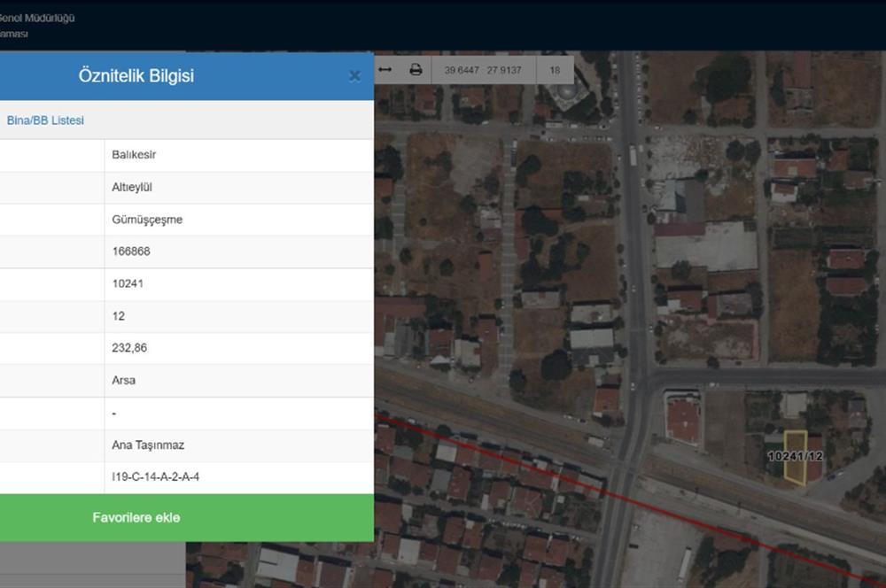The height and width of the screenshot is (588, 886).
Task: Select the Gümüşçeşme neighborhood cell
Action: coord(147,220)
